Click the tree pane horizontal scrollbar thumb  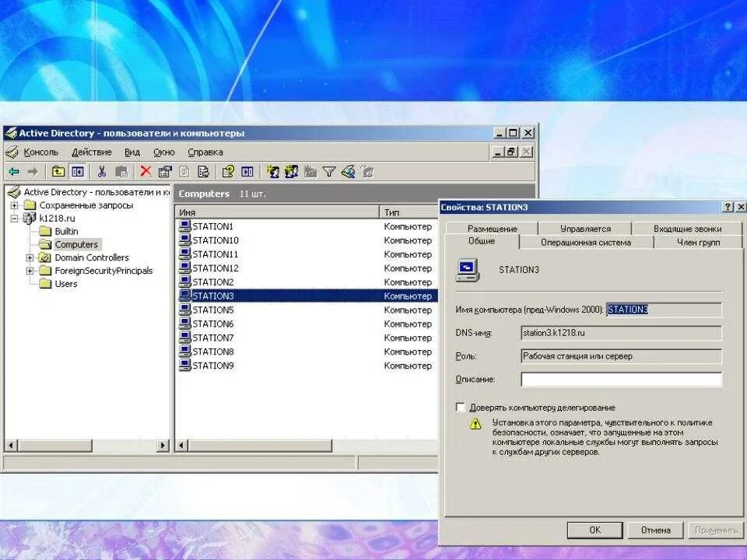click(x=55, y=446)
